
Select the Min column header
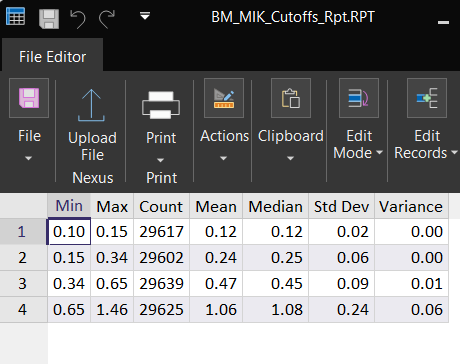coord(69,206)
